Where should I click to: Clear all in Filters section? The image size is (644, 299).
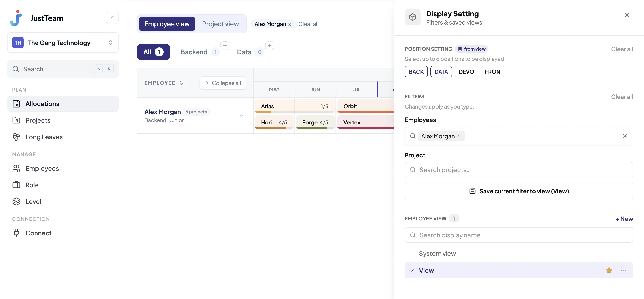point(622,97)
